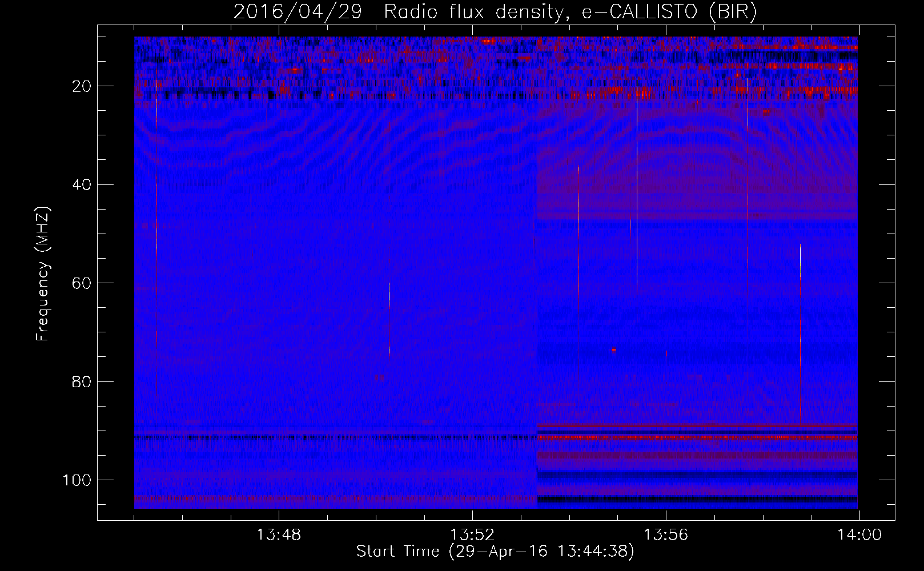Click the 'Frequency (MHZ)' axis label
Screen dimensions: 924x571
43,274
